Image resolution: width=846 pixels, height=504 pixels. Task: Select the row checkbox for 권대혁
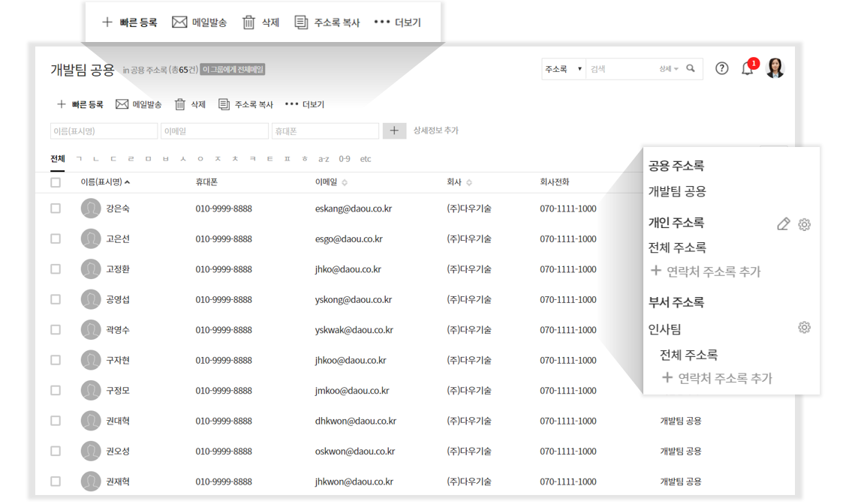click(55, 421)
